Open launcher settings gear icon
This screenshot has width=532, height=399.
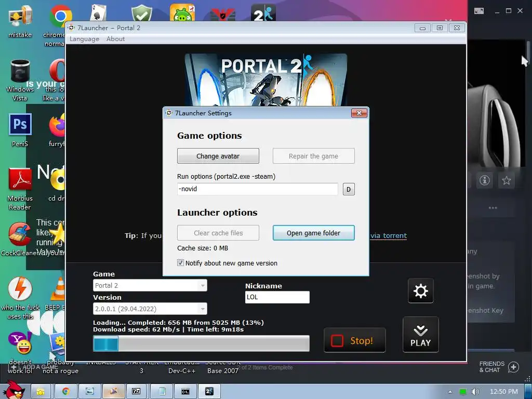[x=420, y=291]
